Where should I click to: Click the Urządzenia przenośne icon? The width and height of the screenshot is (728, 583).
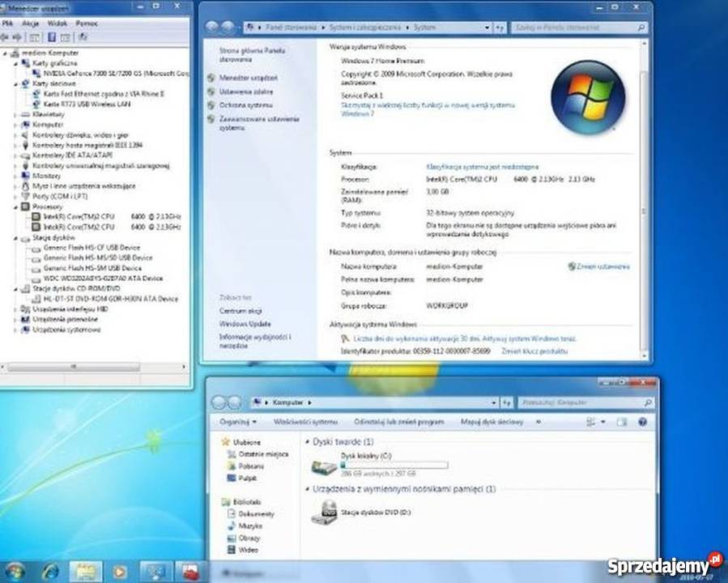coord(26,319)
